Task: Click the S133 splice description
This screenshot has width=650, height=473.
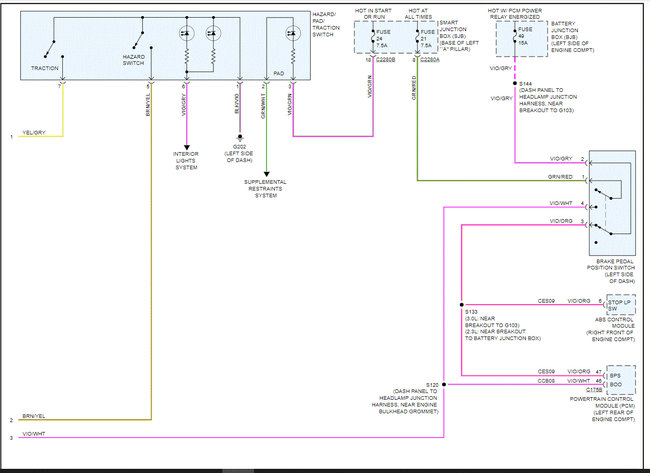Action: [x=502, y=325]
